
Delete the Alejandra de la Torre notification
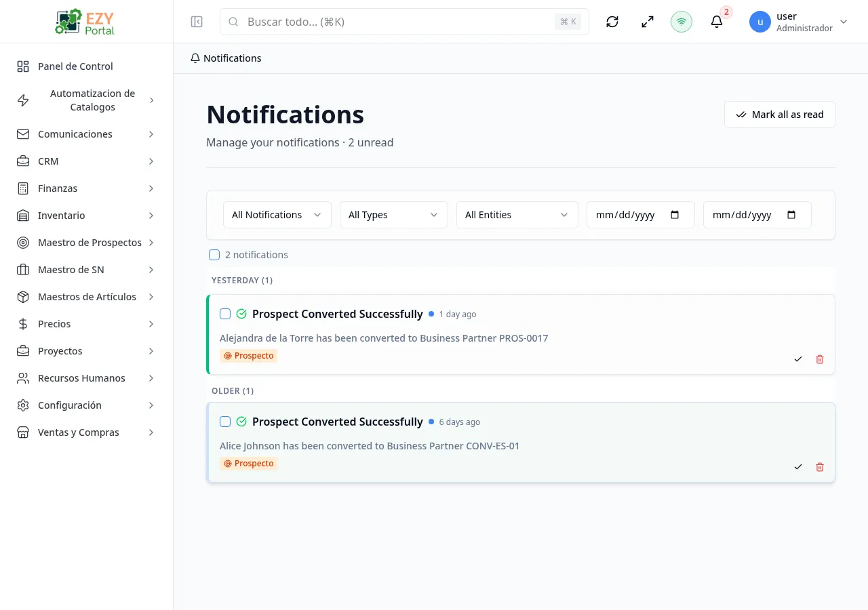pyautogui.click(x=820, y=359)
